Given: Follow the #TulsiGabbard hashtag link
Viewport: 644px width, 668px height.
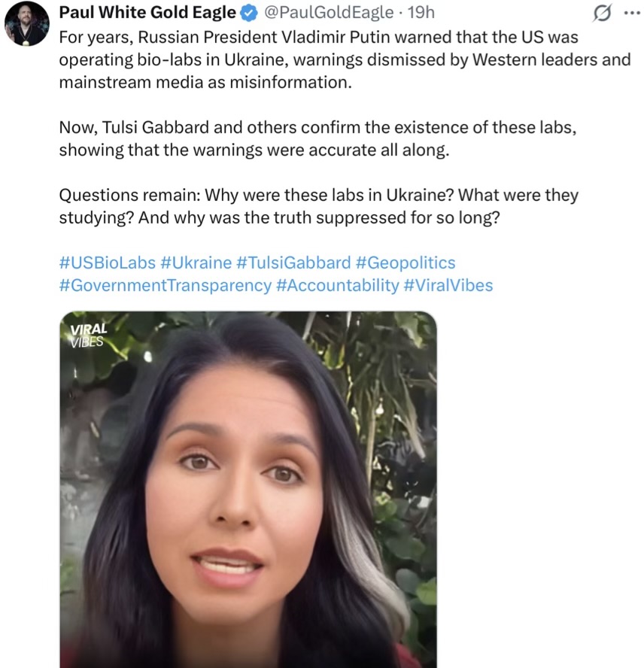Looking at the screenshot, I should [293, 263].
